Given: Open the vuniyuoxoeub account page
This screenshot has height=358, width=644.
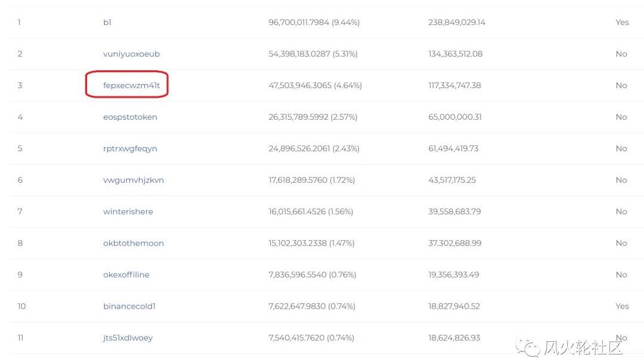Looking at the screenshot, I should pyautogui.click(x=131, y=54).
